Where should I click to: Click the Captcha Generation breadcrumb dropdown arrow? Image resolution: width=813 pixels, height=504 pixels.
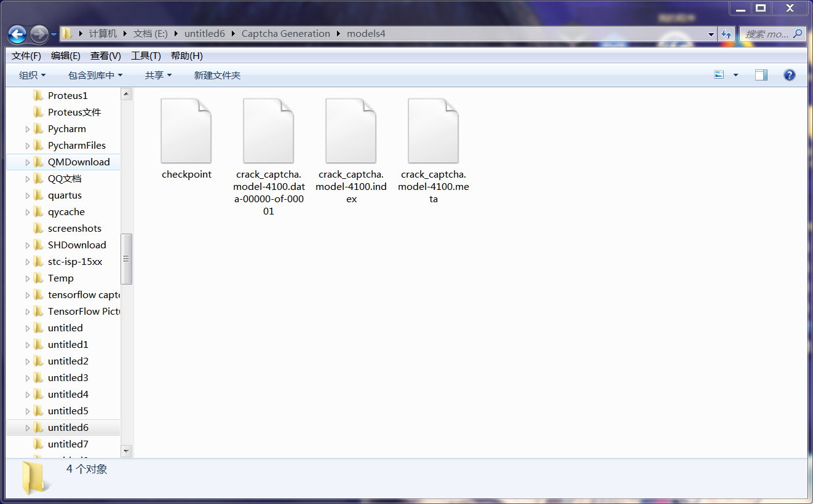click(339, 34)
